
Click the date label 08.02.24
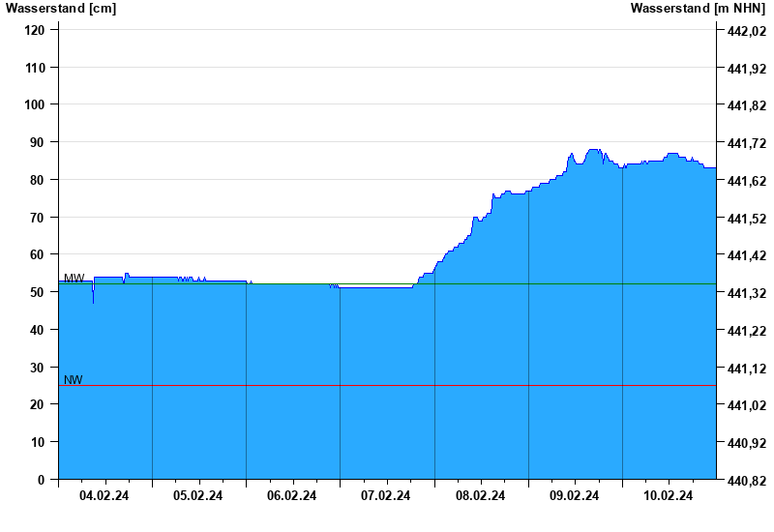pos(480,495)
